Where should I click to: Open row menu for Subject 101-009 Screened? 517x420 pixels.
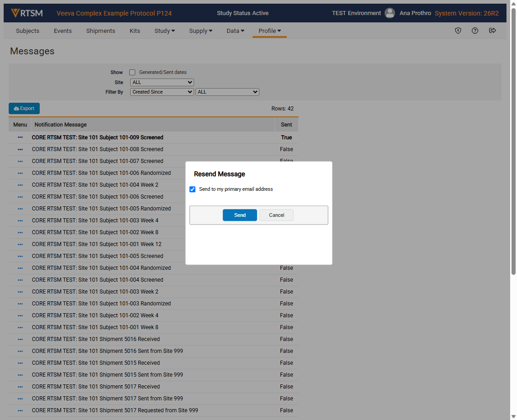click(20, 137)
